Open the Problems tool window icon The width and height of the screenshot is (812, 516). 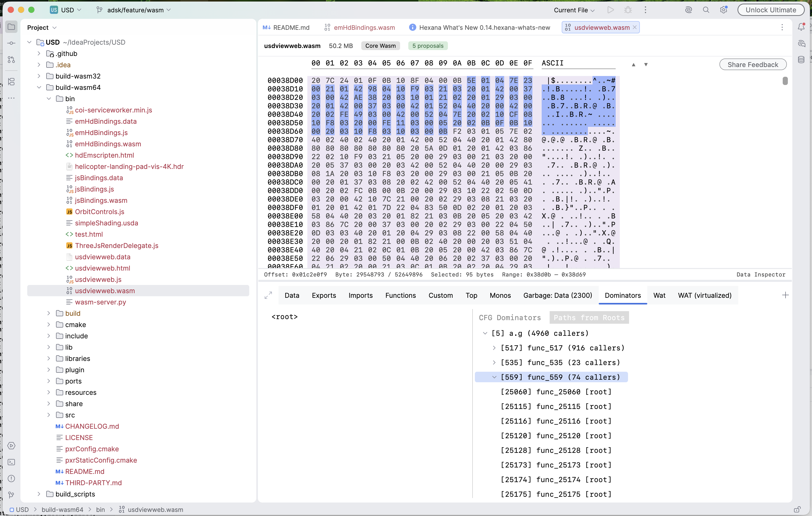pos(12,478)
